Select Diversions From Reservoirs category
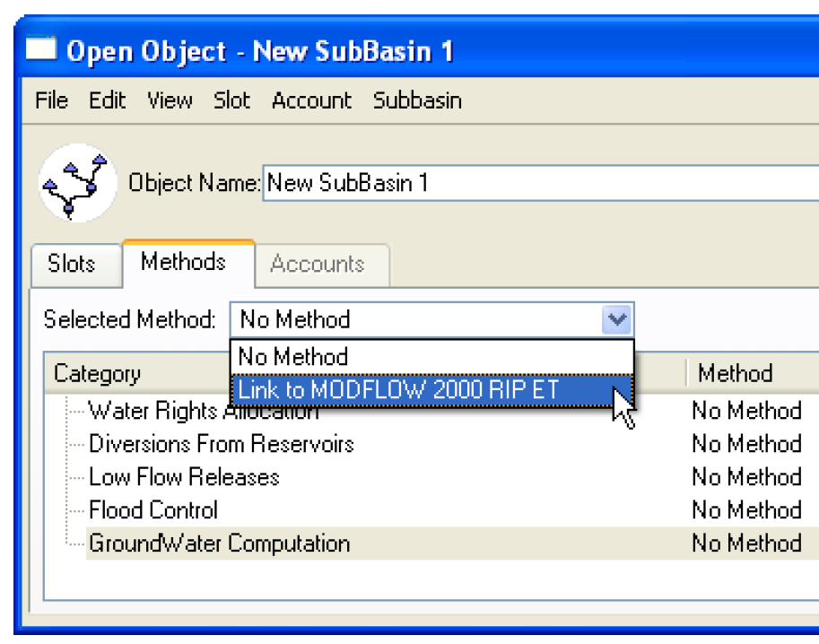The image size is (819, 644). pyautogui.click(x=221, y=444)
